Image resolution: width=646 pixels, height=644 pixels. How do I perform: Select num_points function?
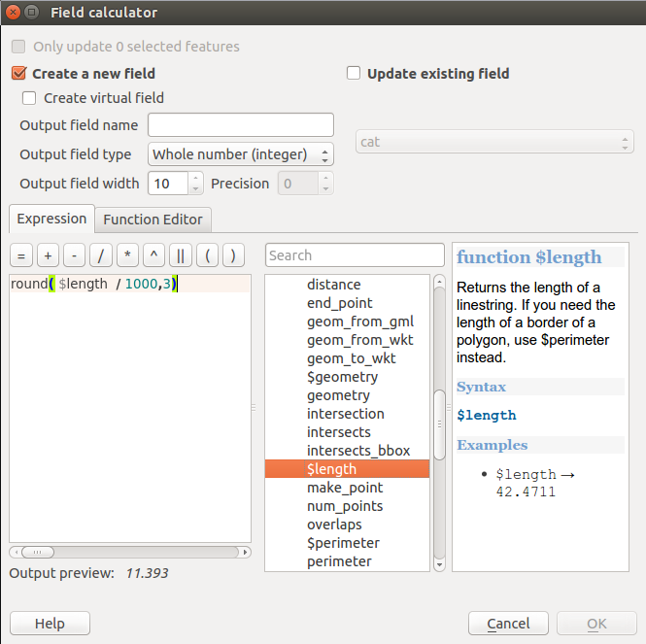point(345,506)
